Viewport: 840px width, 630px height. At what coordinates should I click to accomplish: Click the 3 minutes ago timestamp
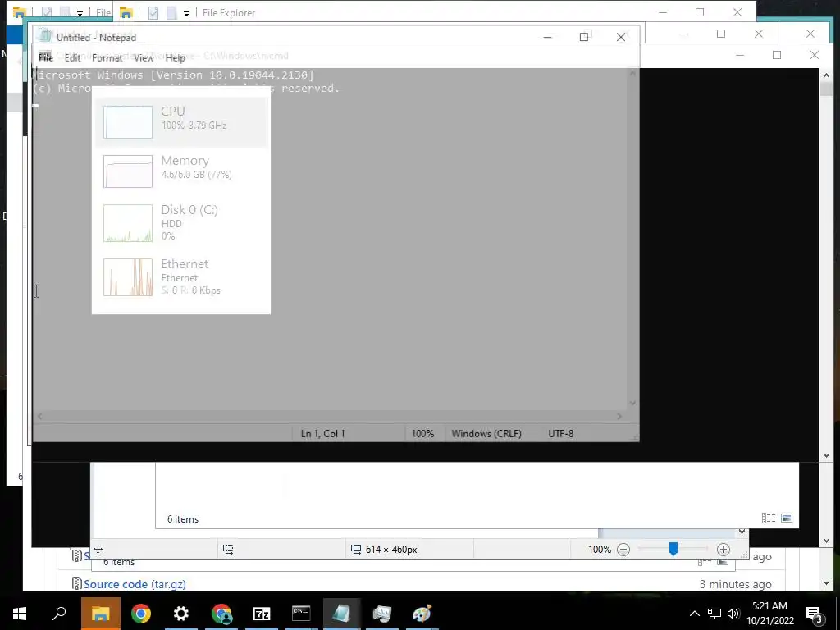pos(735,584)
